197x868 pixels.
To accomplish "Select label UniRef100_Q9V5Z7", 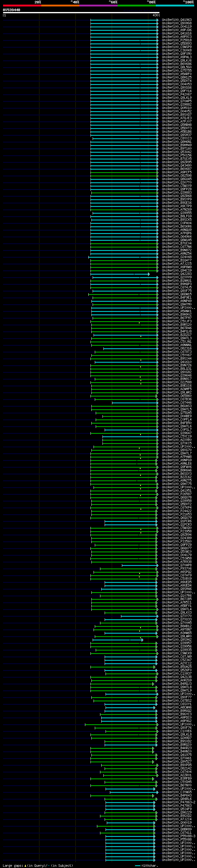I will click(177, 761).
